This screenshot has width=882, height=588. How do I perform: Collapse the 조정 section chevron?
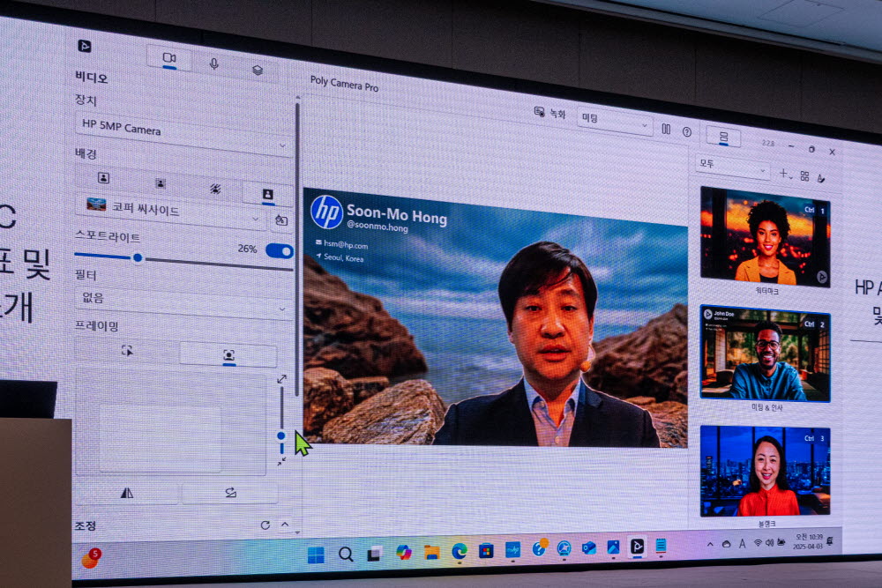285,525
